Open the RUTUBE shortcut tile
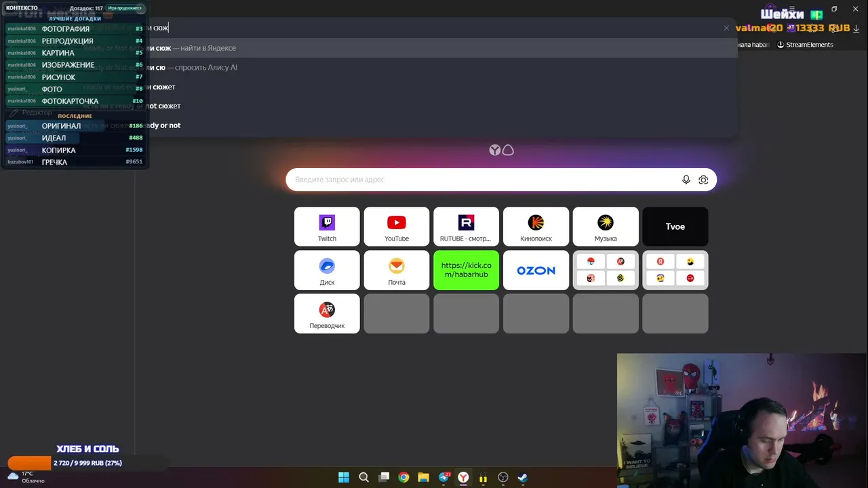The width and height of the screenshot is (868, 488). pyautogui.click(x=466, y=226)
